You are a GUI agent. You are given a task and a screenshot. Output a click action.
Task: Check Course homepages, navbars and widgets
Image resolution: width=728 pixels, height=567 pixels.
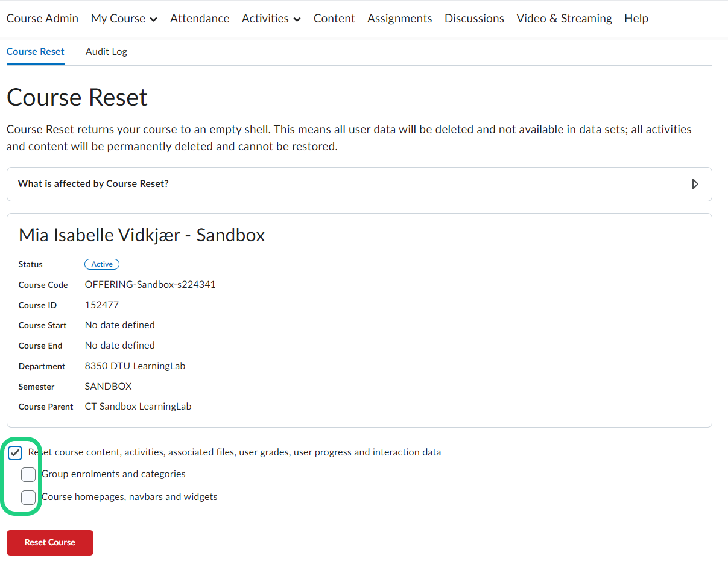click(28, 498)
